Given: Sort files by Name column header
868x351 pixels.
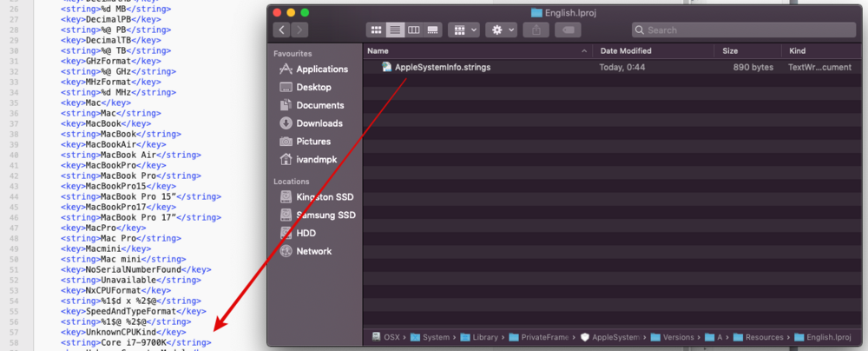Looking at the screenshot, I should tap(379, 51).
